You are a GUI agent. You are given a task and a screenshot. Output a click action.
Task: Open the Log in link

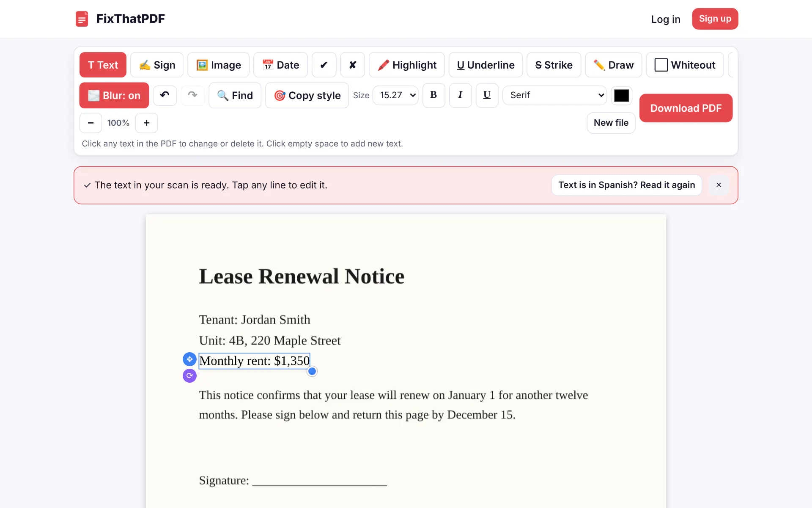click(666, 19)
